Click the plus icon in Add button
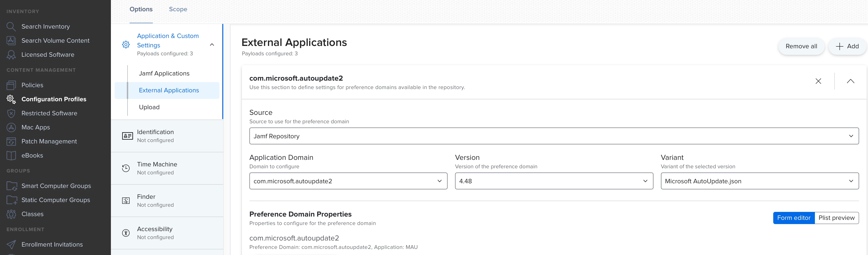The image size is (868, 255). click(x=839, y=46)
